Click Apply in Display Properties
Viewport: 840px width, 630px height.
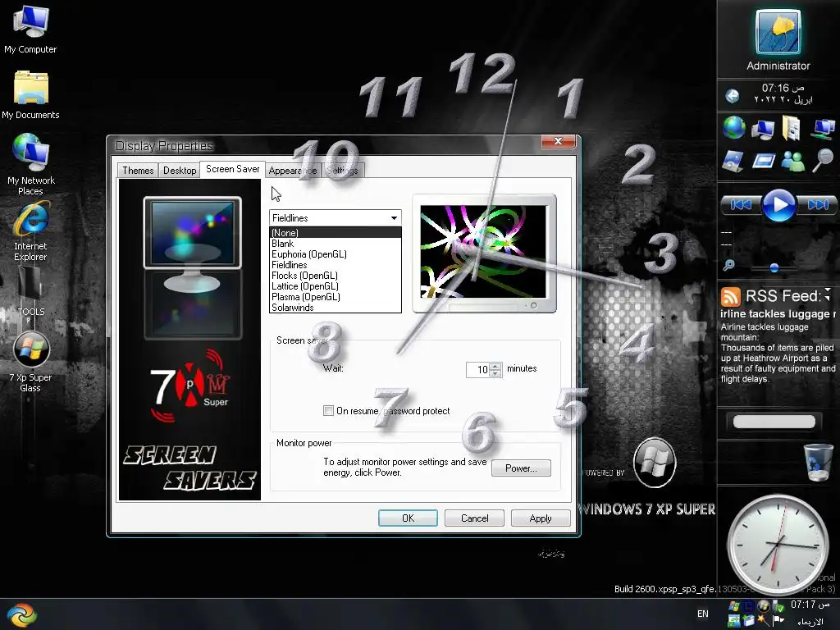pyautogui.click(x=540, y=518)
